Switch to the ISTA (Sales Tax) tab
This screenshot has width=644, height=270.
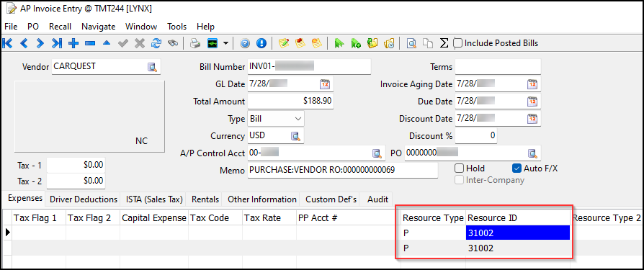pyautogui.click(x=154, y=199)
